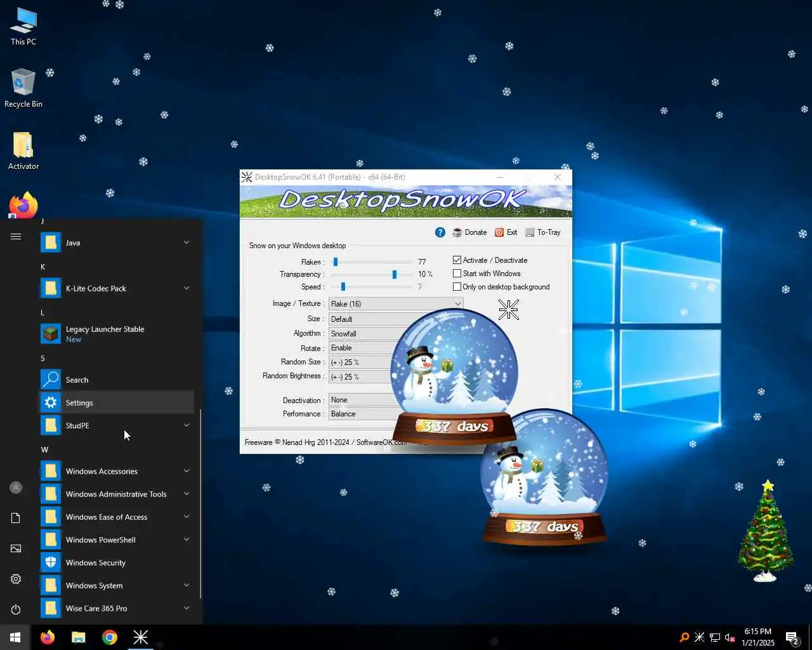Screen dimensions: 812x650
Task: Open Pictures icon in Start sidebar
Action: (16, 548)
